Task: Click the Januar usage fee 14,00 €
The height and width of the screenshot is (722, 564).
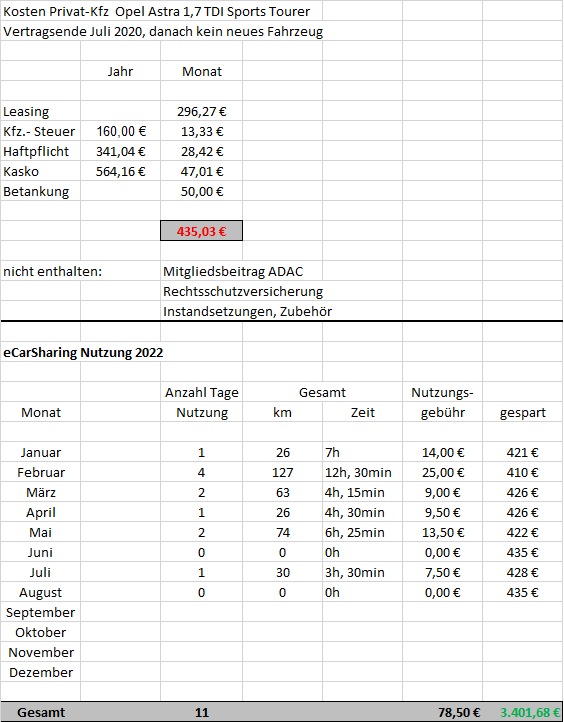Action: [442, 452]
